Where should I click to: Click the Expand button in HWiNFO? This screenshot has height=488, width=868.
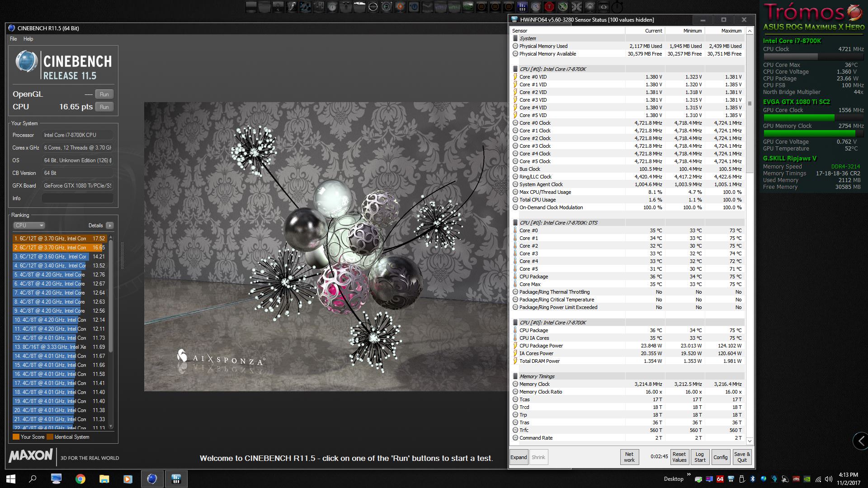click(519, 457)
